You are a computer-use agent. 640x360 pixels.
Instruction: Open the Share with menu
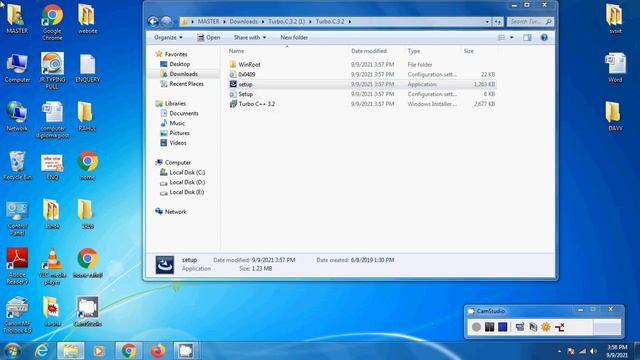(x=250, y=38)
